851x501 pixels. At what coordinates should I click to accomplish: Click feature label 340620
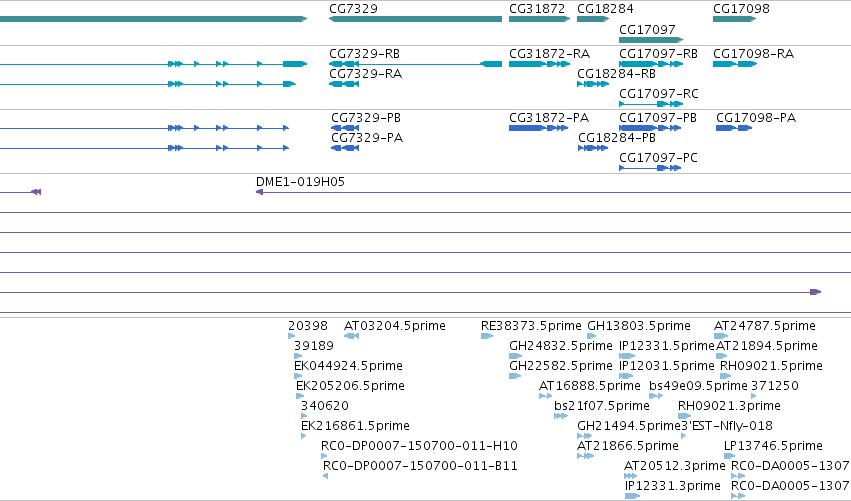(x=325, y=406)
